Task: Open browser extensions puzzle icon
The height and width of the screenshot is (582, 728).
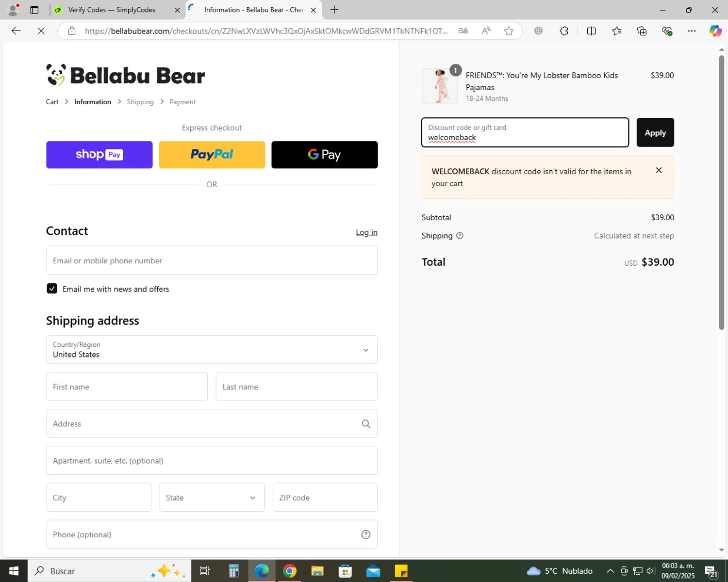Action: [x=564, y=31]
